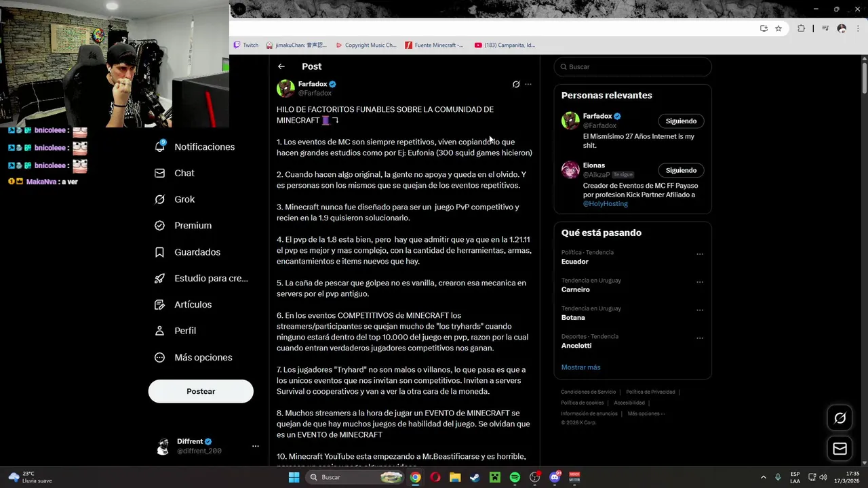Open Política de Privacidad footer link
Viewport: 868px width, 488px height.
(650, 392)
